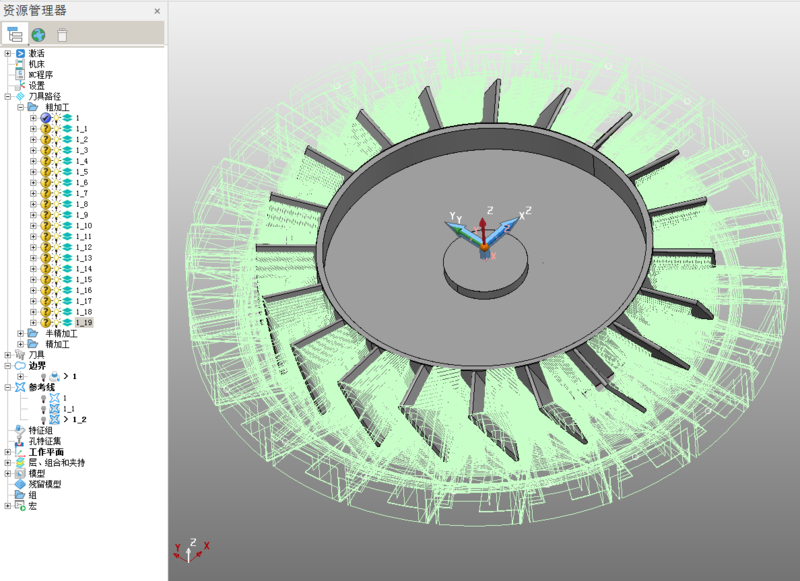Expand the 半精加工 folder
This screenshot has height=581, width=800.
[x=20, y=334]
